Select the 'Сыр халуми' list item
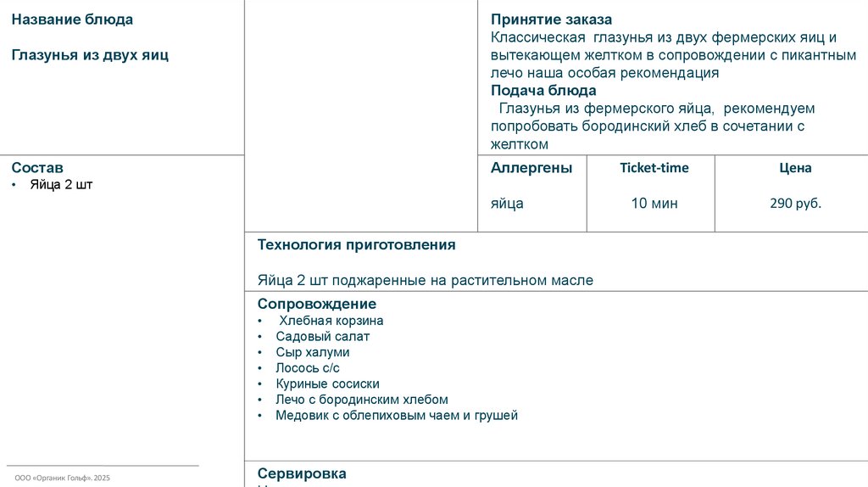The height and width of the screenshot is (487, 868). (x=312, y=352)
